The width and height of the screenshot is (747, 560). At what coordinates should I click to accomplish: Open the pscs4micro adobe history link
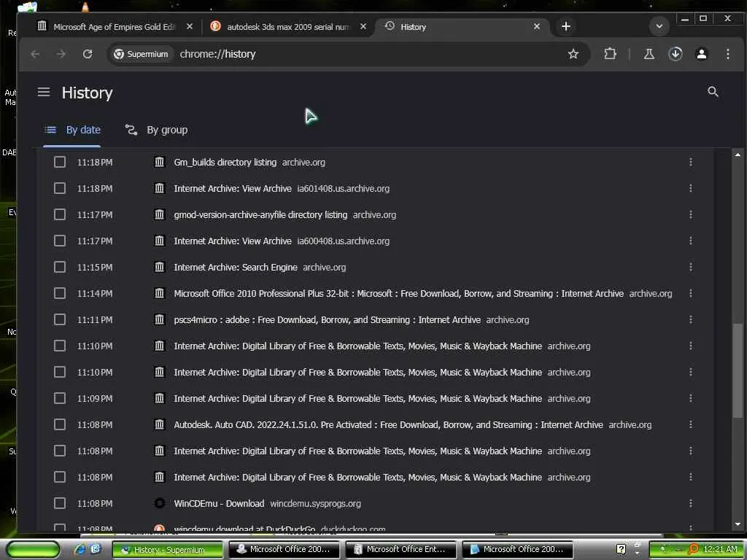(328, 319)
